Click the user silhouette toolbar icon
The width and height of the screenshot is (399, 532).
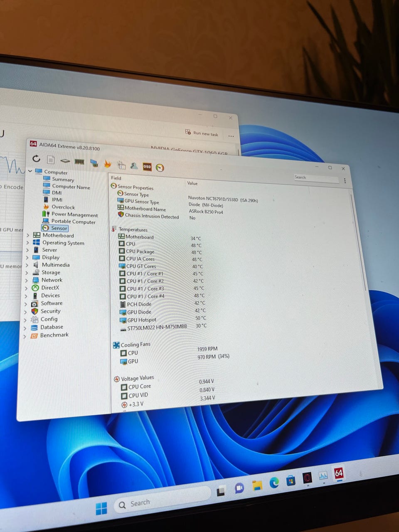134,165
